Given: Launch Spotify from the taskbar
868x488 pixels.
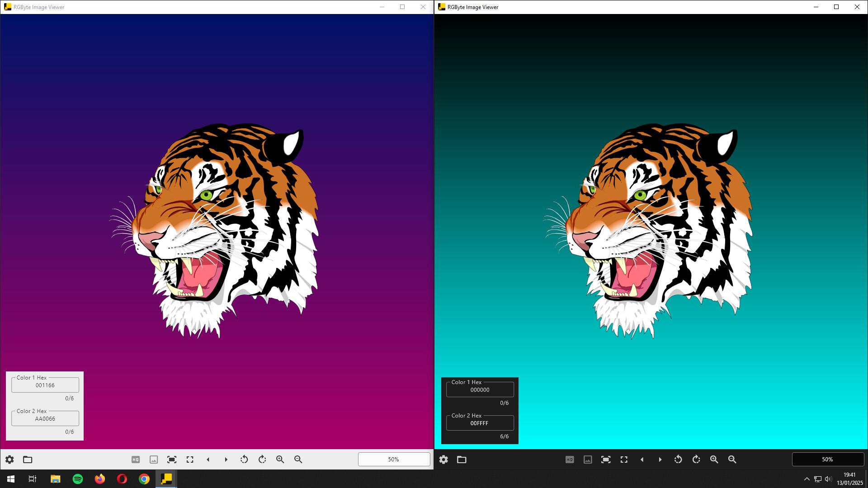Looking at the screenshot, I should tap(77, 479).
